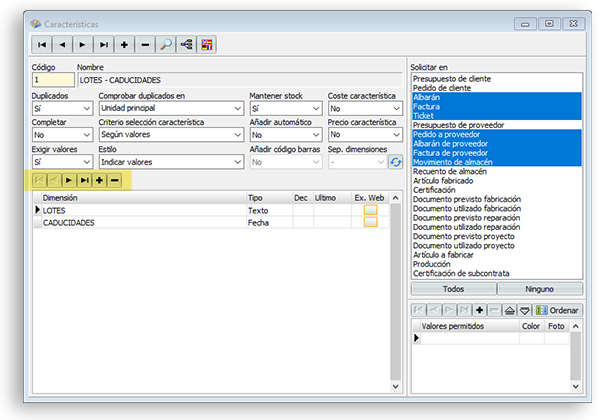Image resolution: width=600 pixels, height=420 pixels.
Task: Add a new record in top toolbar
Action: click(x=124, y=45)
